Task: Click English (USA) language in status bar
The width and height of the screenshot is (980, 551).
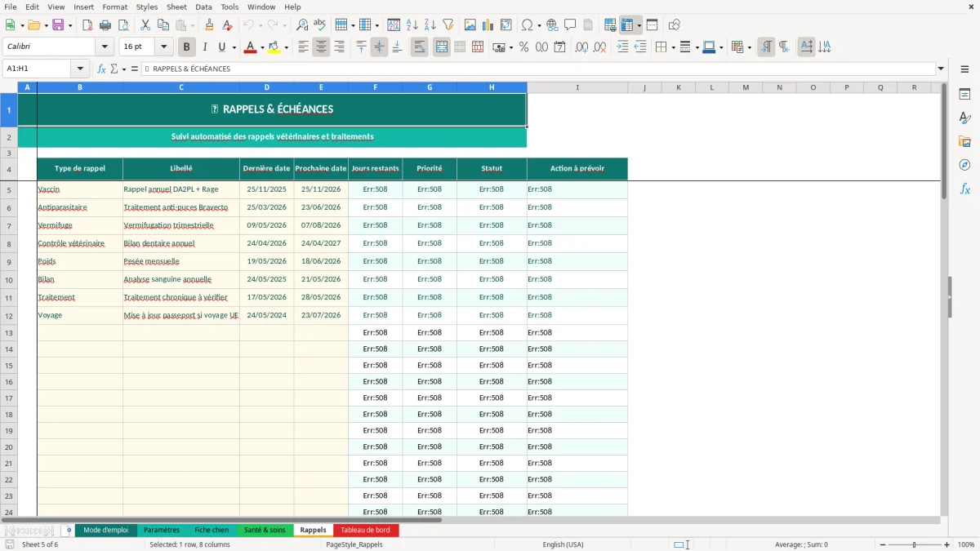Action: (563, 544)
